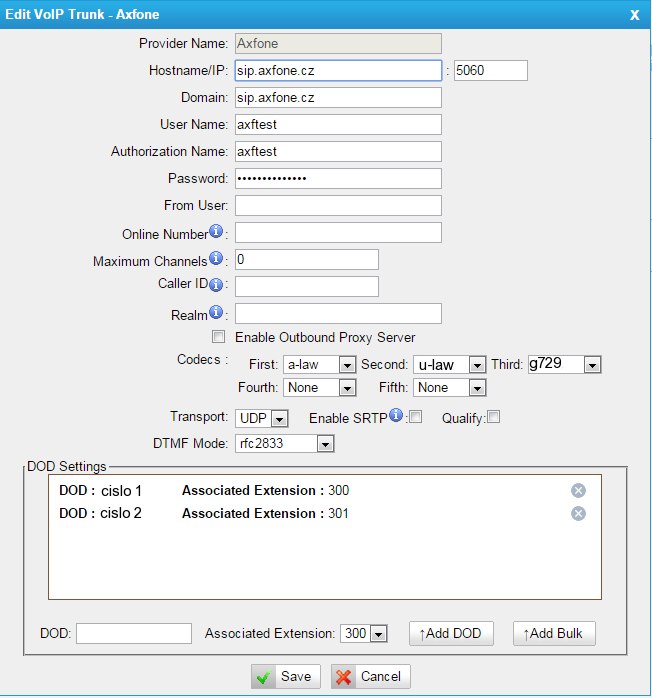The width and height of the screenshot is (652, 698).
Task: Delete the DOD cislo 2 entry
Action: (578, 513)
